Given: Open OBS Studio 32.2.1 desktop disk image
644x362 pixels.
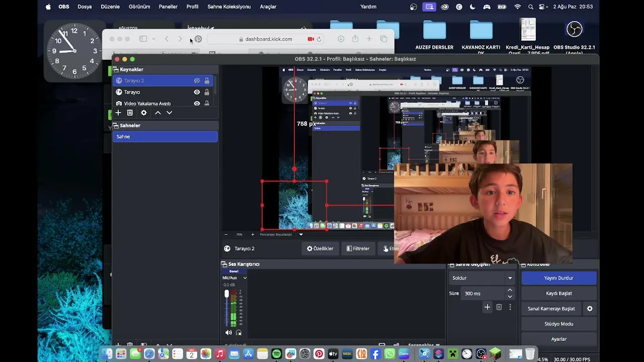Looking at the screenshot, I should 574,35.
